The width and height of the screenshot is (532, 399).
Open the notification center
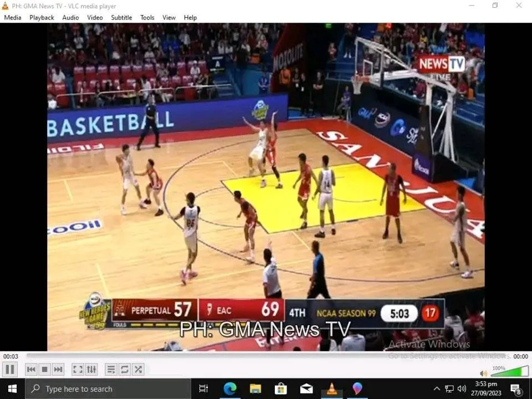tap(516, 389)
